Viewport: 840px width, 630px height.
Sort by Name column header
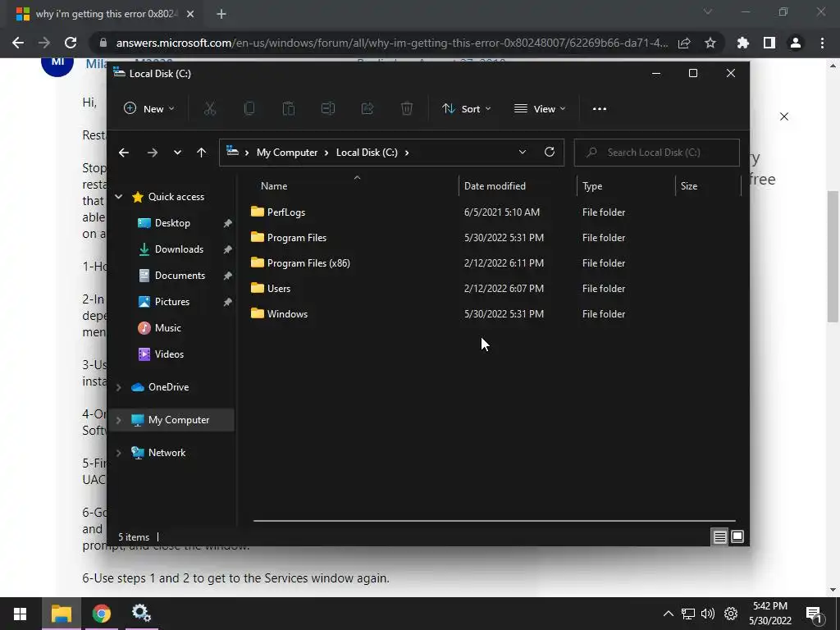click(354, 186)
